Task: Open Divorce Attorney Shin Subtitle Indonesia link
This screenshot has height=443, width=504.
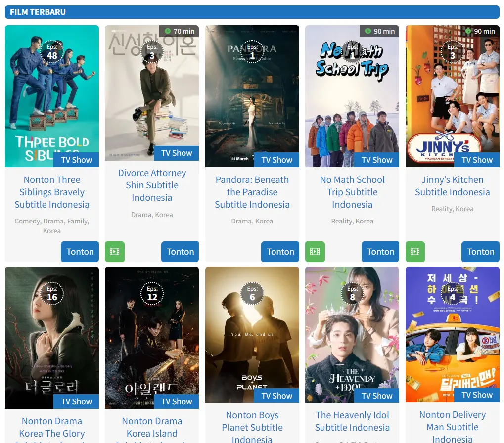Action: pyautogui.click(x=152, y=185)
